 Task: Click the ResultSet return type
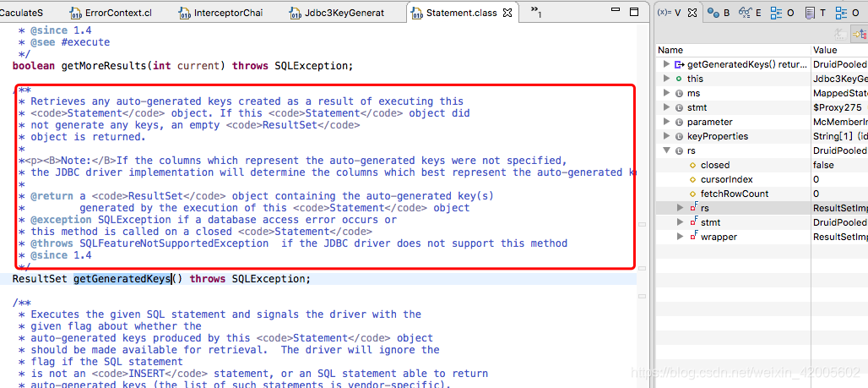40,279
